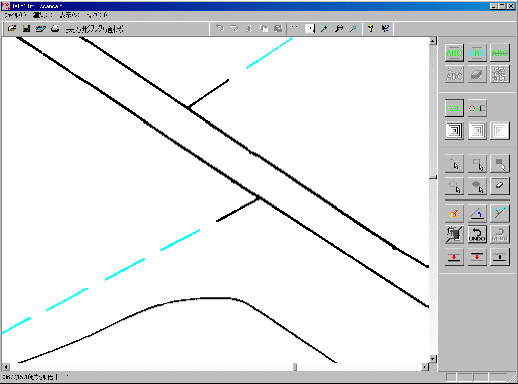Choose the filled ellipse selection tool

(477, 186)
